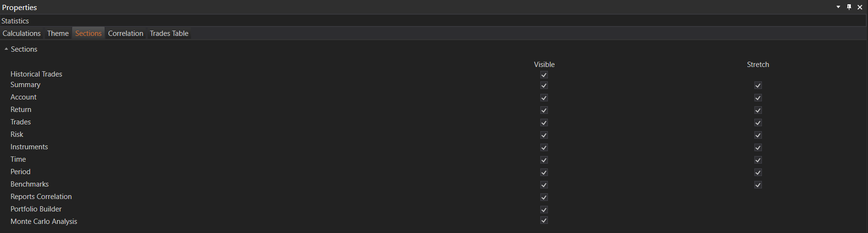Disable Stretch for the Period section
The height and width of the screenshot is (233, 868).
coord(758,172)
